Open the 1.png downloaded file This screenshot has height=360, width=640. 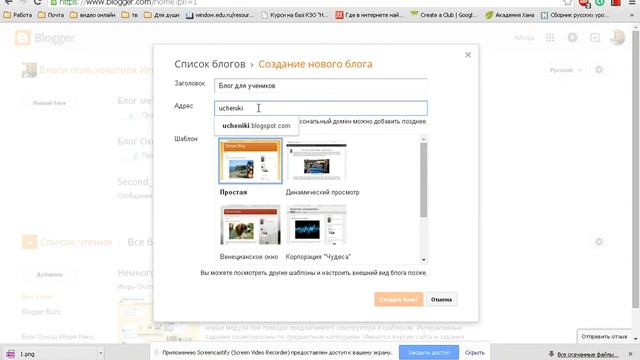(x=49, y=354)
